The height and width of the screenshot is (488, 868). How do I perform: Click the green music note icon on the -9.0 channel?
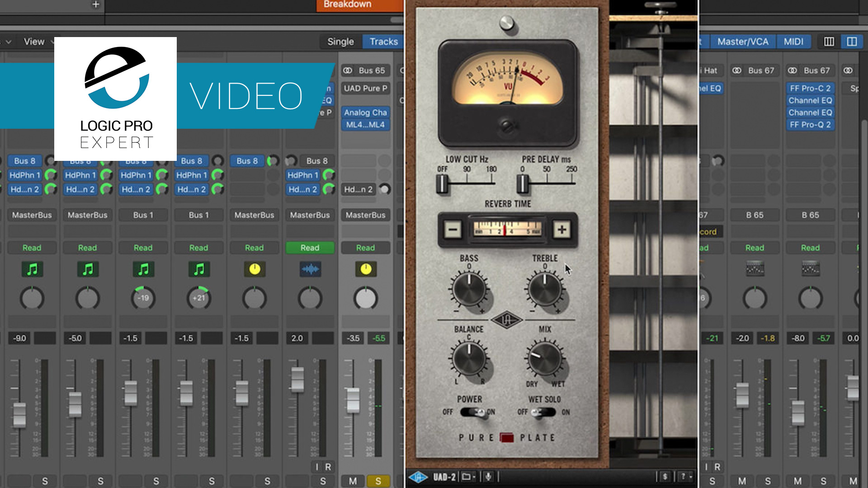(32, 269)
